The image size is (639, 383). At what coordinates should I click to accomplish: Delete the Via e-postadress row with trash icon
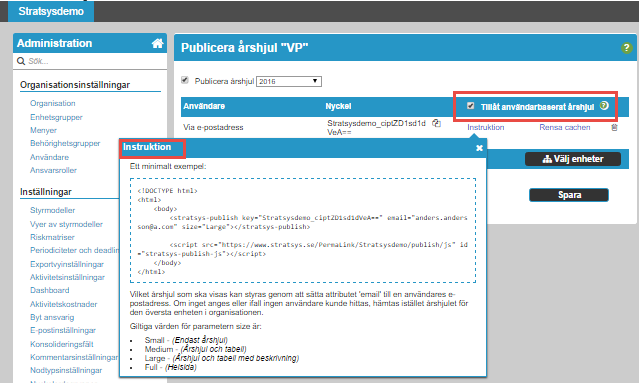tap(614, 127)
